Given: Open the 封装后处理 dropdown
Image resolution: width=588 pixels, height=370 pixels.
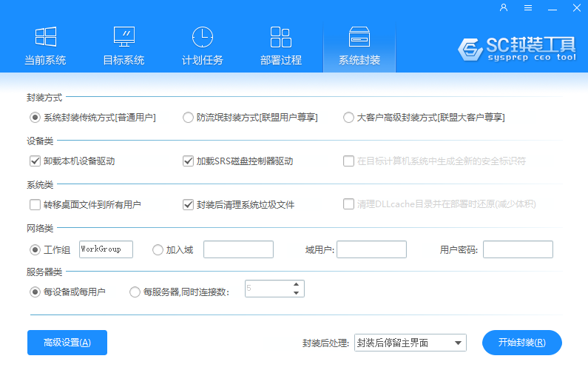Looking at the screenshot, I should [x=410, y=342].
